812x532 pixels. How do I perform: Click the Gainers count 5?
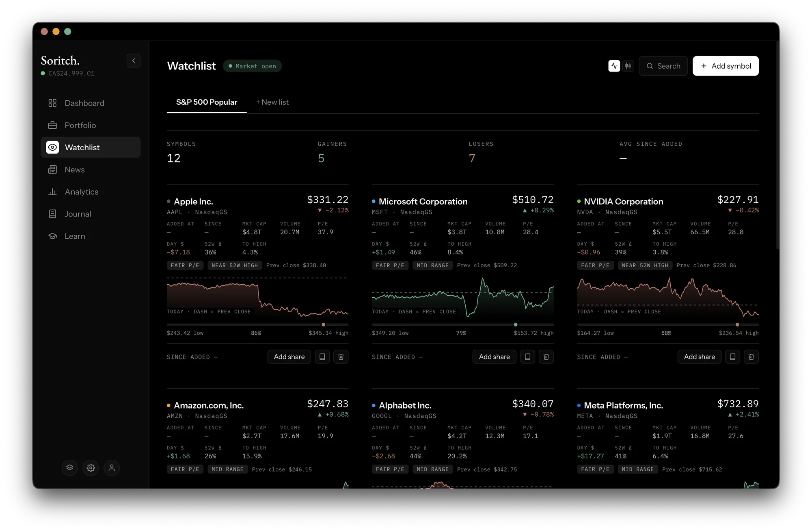321,158
